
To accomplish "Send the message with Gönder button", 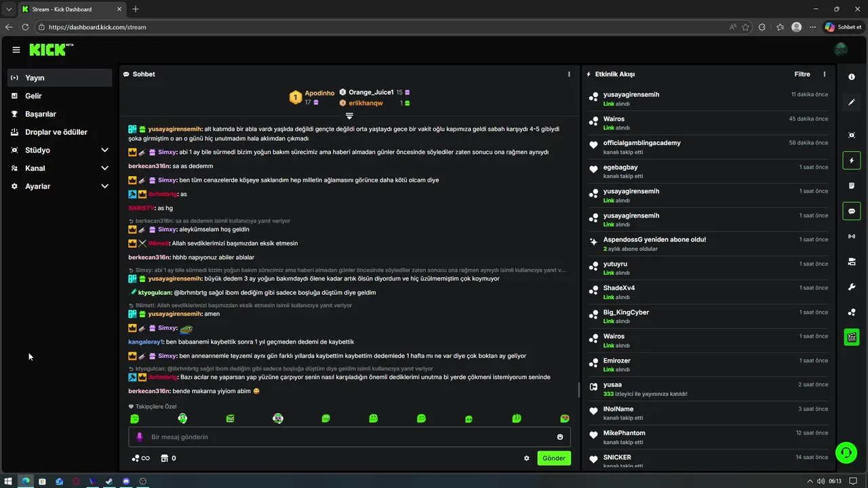I will [553, 458].
